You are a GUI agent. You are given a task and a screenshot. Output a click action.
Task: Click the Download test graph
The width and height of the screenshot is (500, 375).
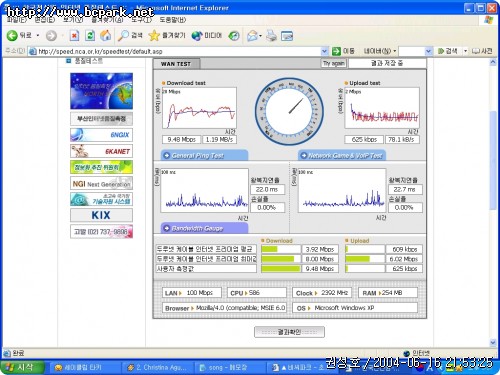coord(199,108)
